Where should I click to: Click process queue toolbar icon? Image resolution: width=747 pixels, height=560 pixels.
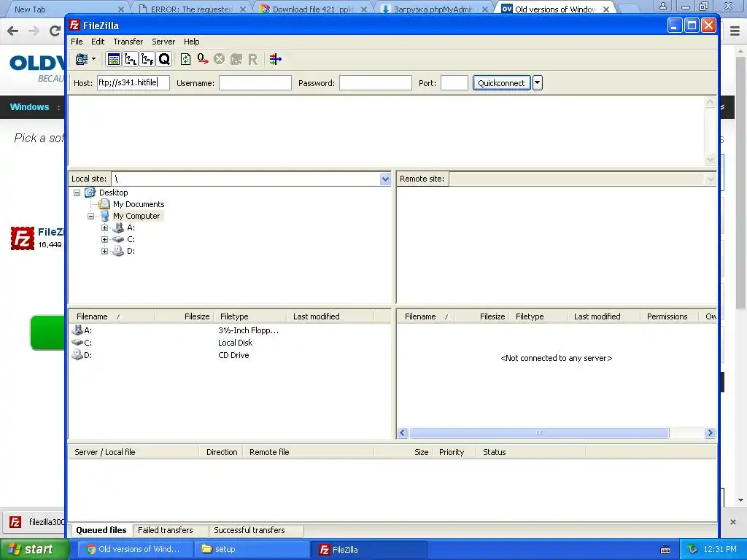(x=203, y=60)
